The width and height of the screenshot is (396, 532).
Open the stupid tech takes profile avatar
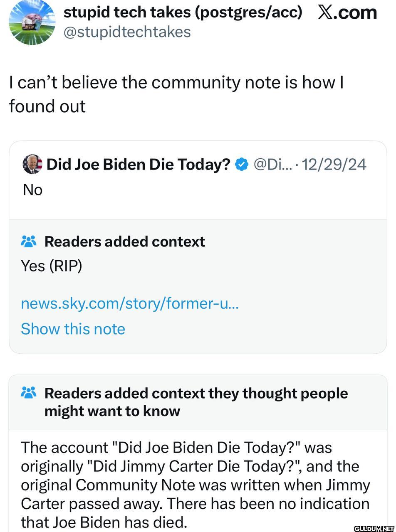coord(32,22)
